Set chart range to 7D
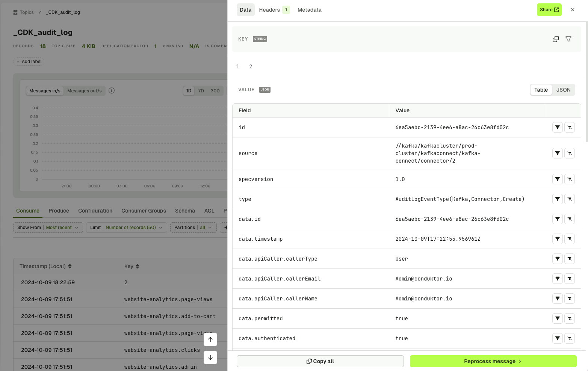 [x=201, y=91]
